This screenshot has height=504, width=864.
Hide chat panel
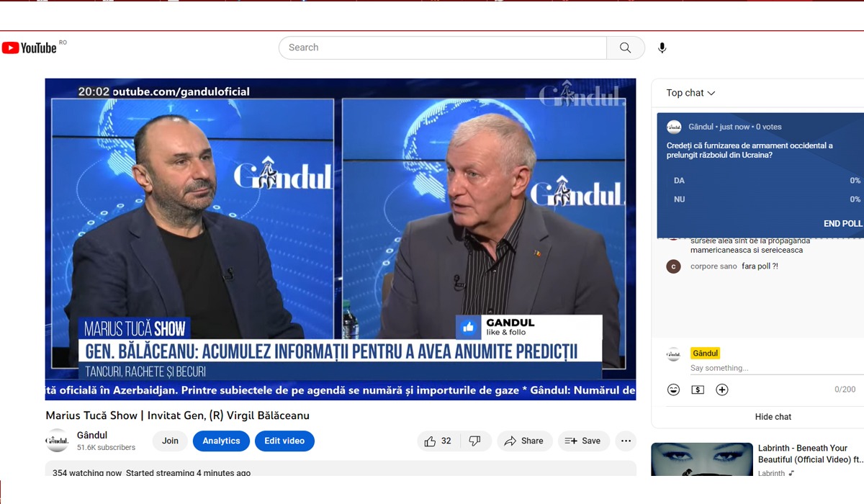[773, 417]
